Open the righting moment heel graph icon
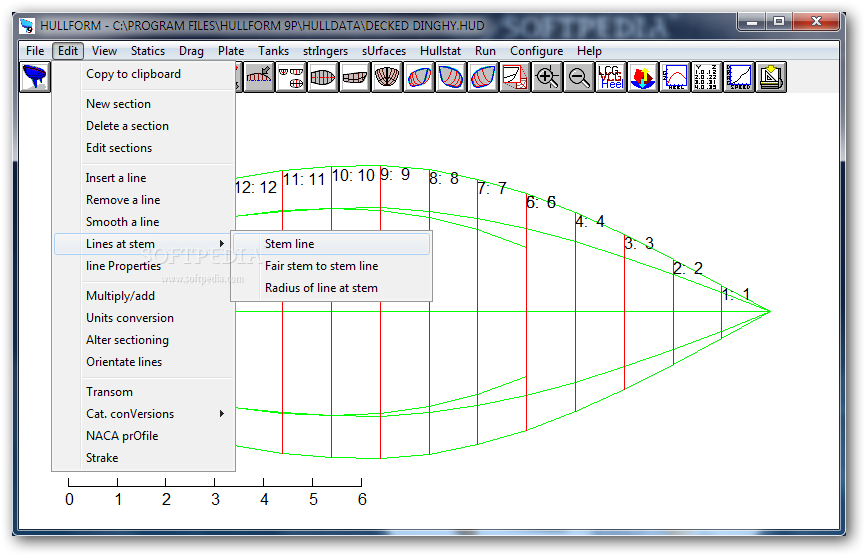Image resolution: width=866 pixels, height=556 pixels. coord(675,77)
